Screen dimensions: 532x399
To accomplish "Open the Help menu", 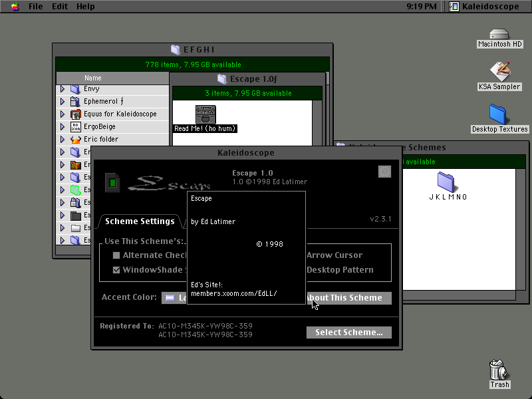I will coord(85,7).
